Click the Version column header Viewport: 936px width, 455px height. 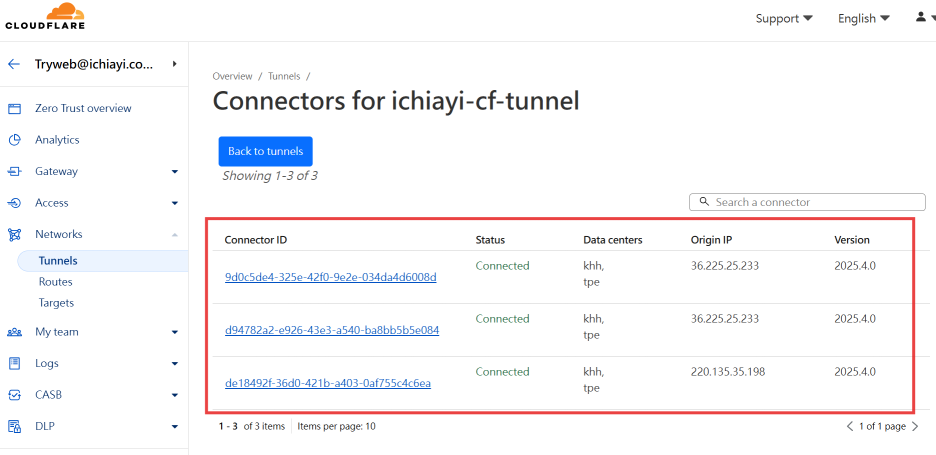(x=852, y=240)
